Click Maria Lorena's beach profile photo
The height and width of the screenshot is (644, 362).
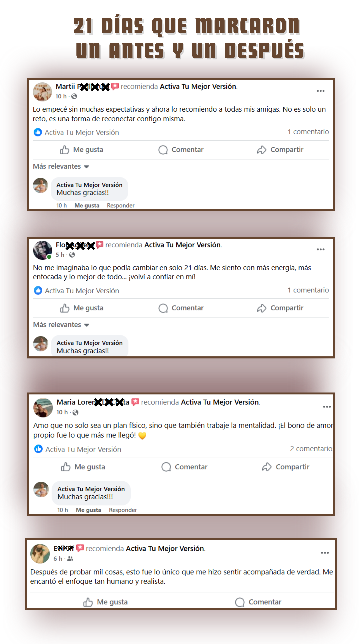pos(43,408)
